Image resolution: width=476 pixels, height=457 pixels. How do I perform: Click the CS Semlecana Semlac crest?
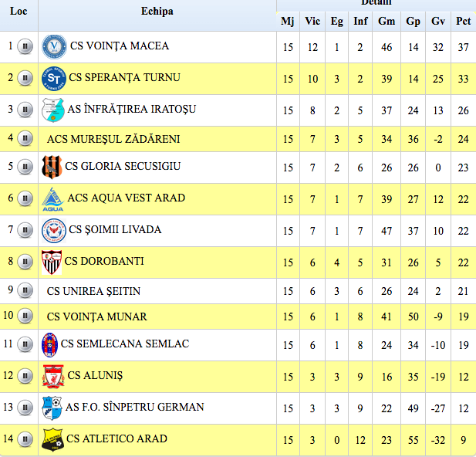click(50, 344)
